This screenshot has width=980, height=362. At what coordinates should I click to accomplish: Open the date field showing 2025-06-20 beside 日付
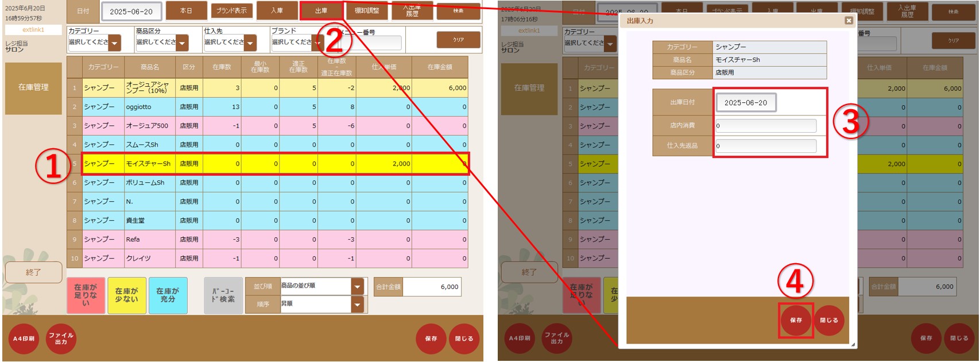[131, 11]
